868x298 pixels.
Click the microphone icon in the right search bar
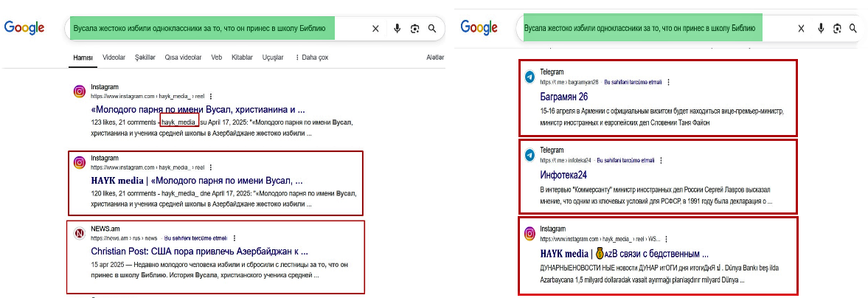click(x=821, y=28)
